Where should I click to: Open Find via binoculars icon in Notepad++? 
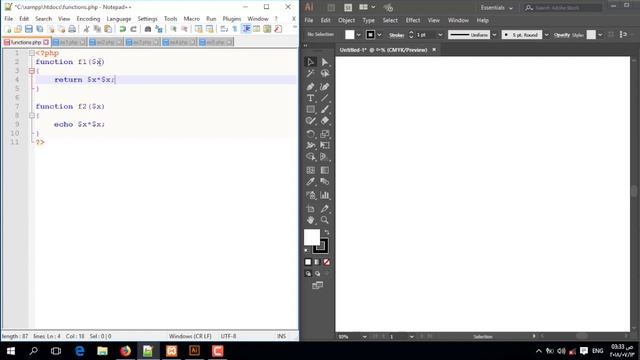148,29
